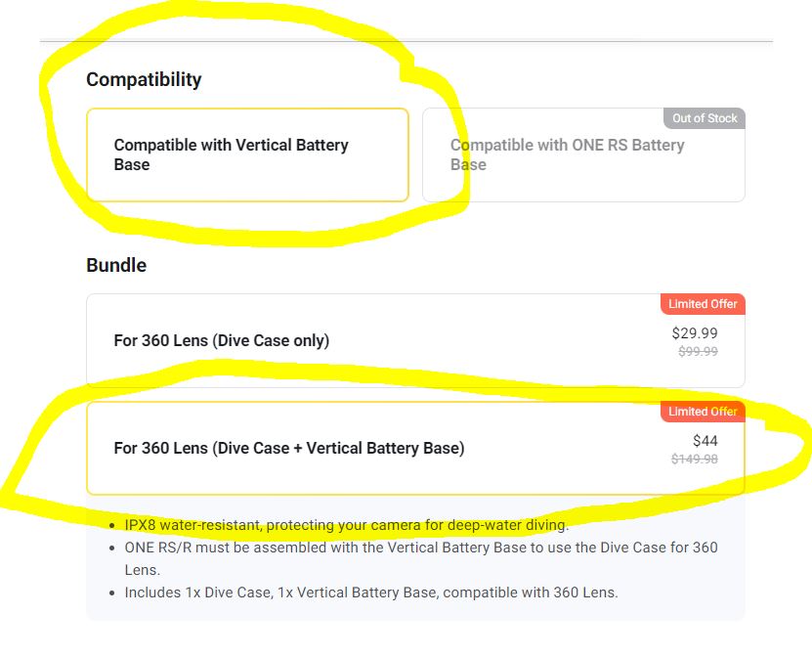Click the IPX8 water-resistant description line
The height and width of the screenshot is (658, 812).
347,525
